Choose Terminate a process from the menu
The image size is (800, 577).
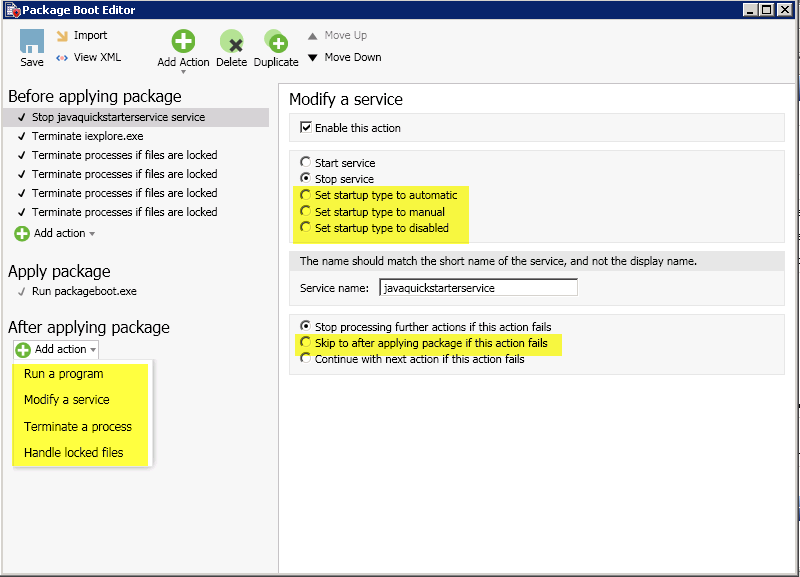tap(78, 427)
